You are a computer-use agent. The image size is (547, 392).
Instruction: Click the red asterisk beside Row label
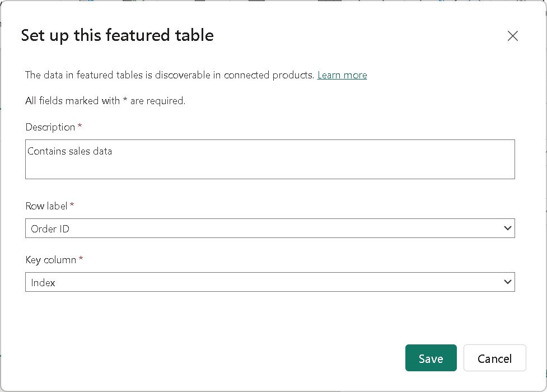click(72, 206)
